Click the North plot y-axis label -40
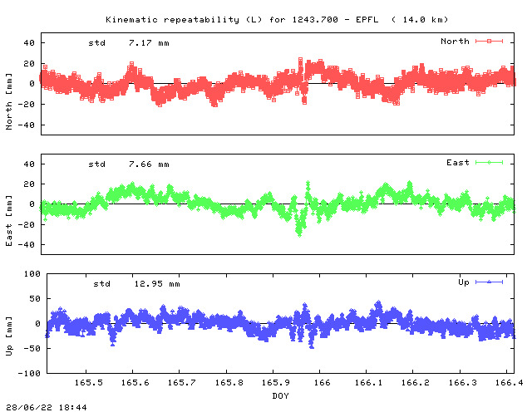 (x=26, y=125)
